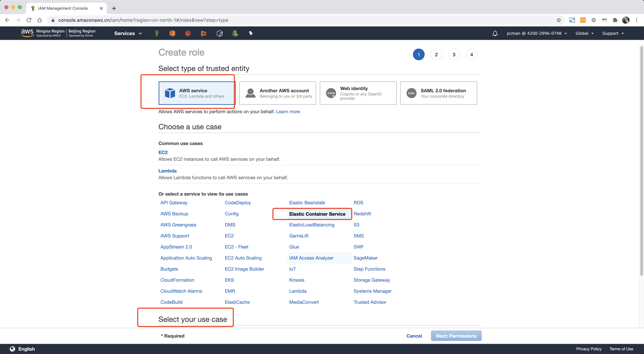Image resolution: width=644 pixels, height=354 pixels.
Task: Click Next: Permissions button
Action: [x=456, y=336]
